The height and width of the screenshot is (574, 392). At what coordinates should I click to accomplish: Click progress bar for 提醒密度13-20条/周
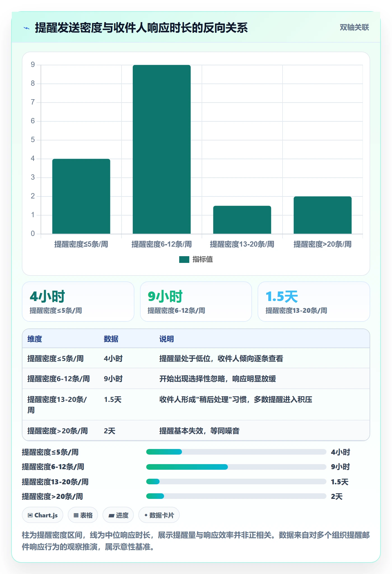[236, 482]
